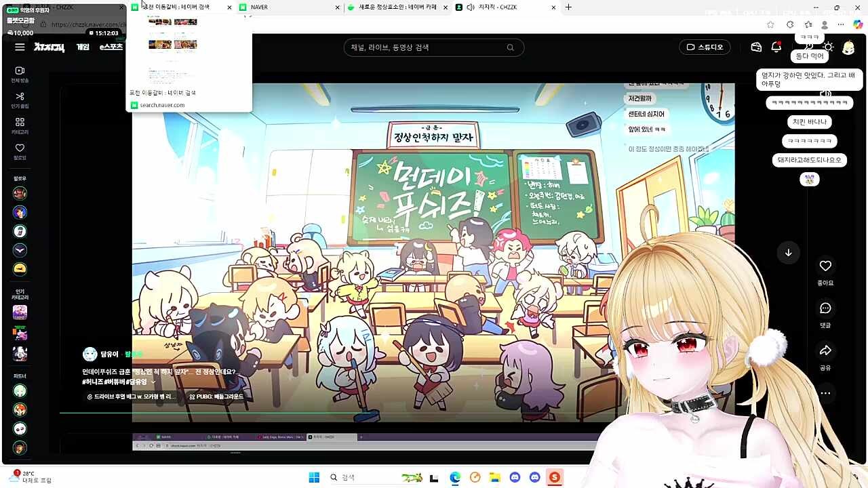The width and height of the screenshot is (868, 488).
Task: Open comments with the 댓글 speech bubble icon
Action: tap(825, 308)
